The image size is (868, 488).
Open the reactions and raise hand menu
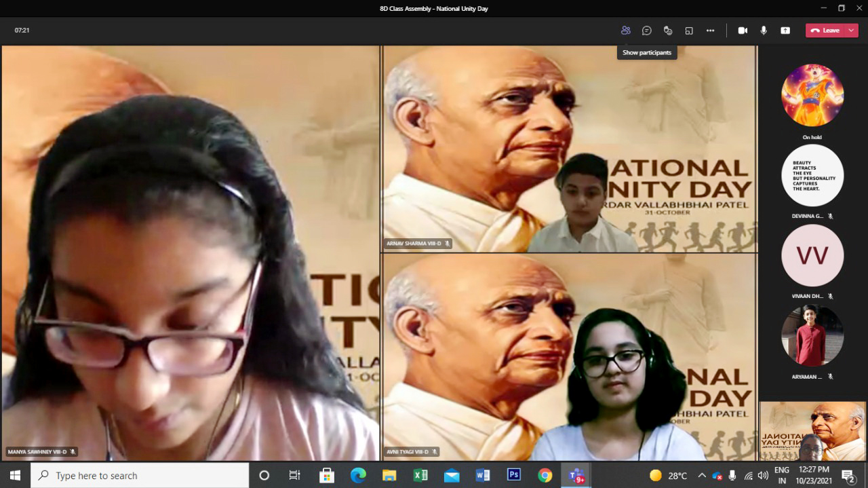668,31
